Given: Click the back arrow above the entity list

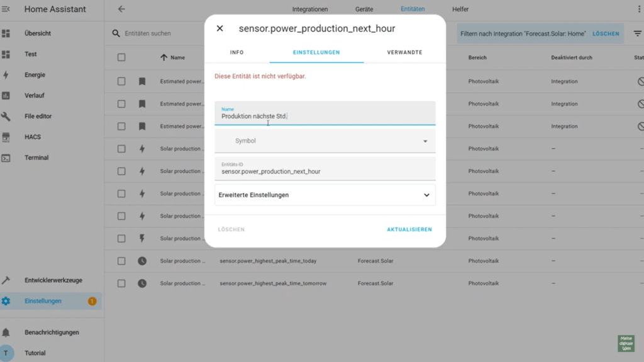Looking at the screenshot, I should (121, 9).
